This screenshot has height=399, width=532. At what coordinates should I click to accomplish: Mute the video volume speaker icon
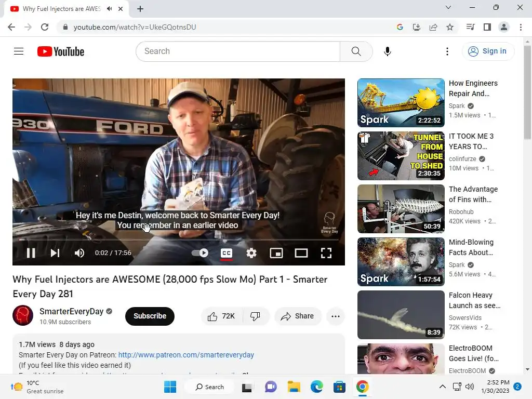[x=79, y=253]
